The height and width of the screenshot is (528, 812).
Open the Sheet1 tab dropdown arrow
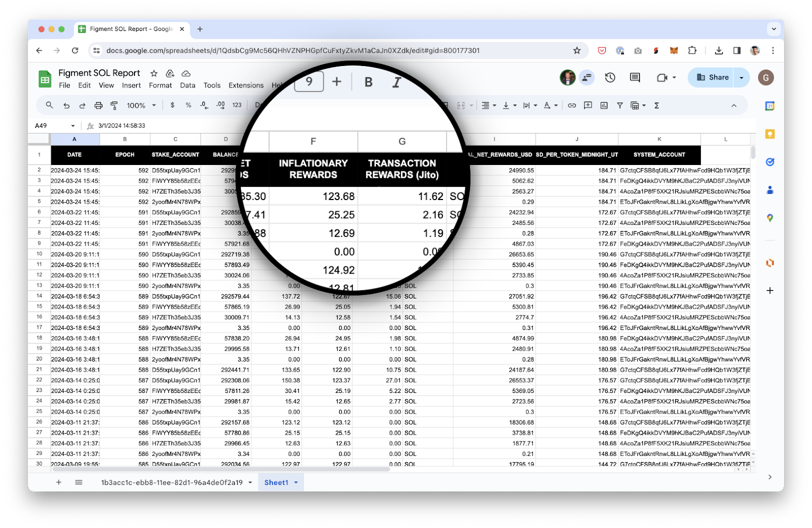coord(296,482)
